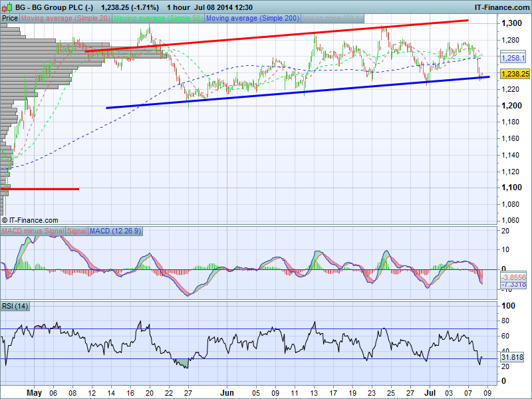Select the Price legend tab
Screen dimensions: 532x399
click(10, 19)
